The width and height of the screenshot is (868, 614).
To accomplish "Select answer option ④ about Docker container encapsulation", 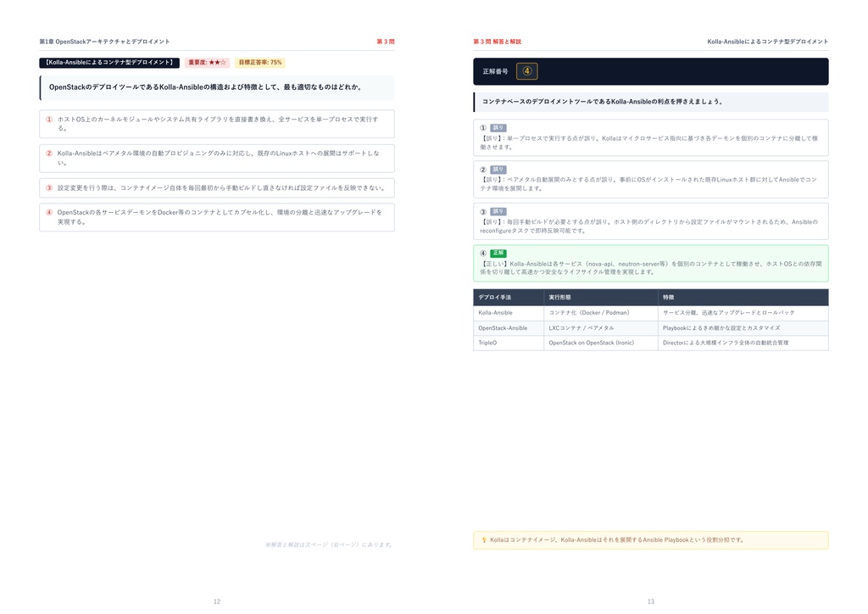I will [217, 217].
